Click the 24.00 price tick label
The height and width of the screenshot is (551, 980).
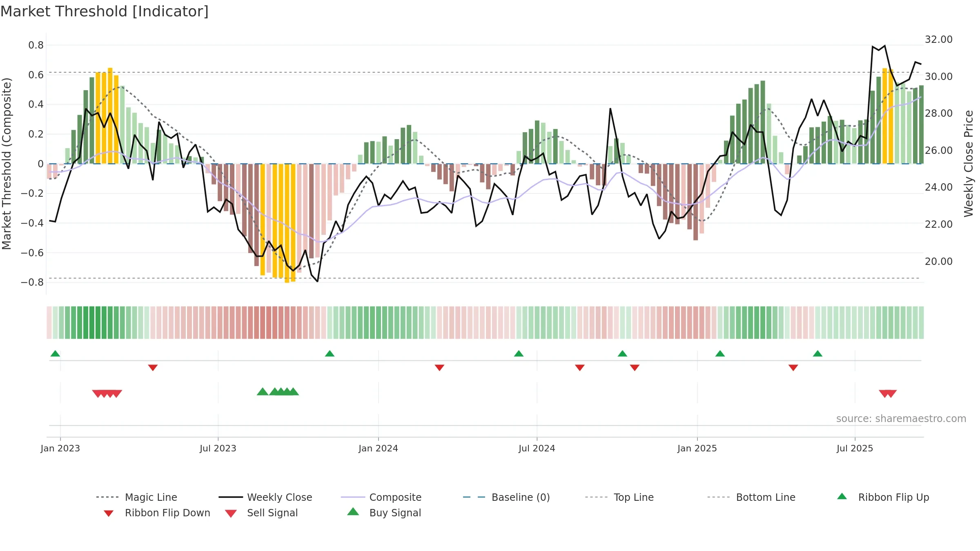coord(939,187)
